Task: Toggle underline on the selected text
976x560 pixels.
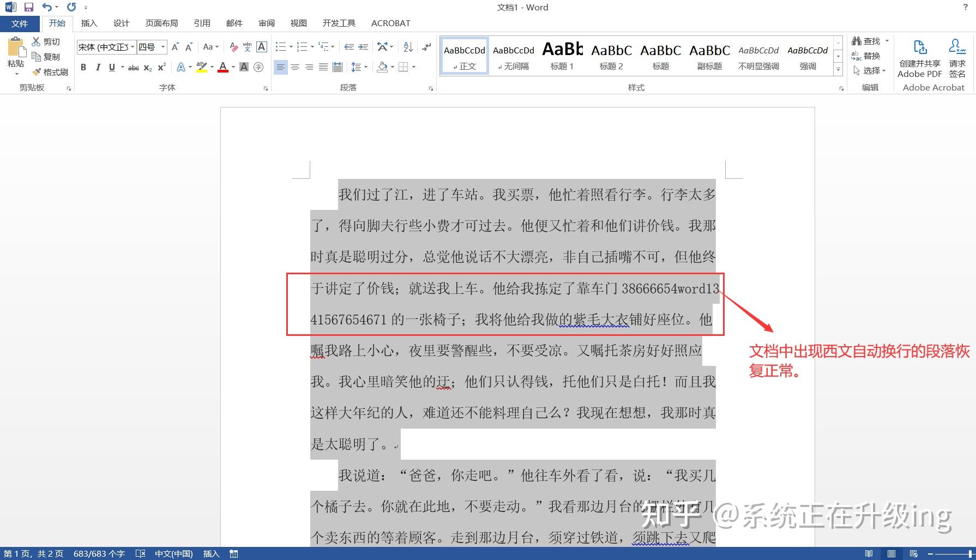Action: point(112,67)
